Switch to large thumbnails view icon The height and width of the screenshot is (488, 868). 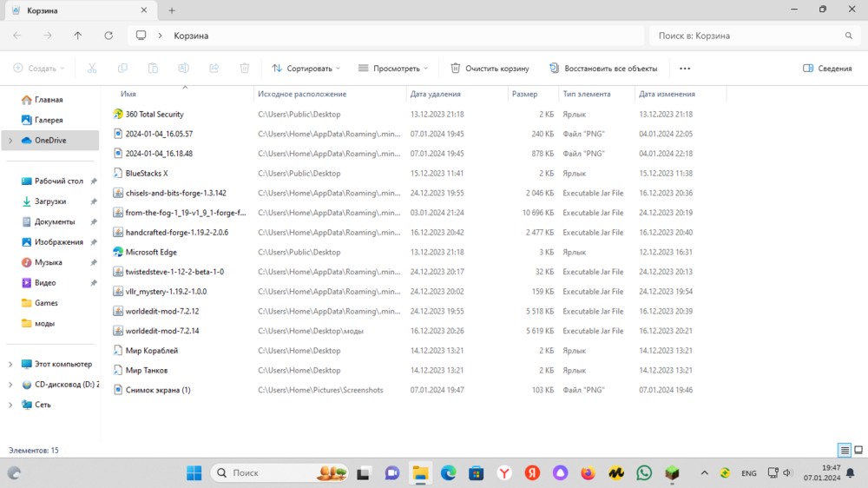pos(858,451)
